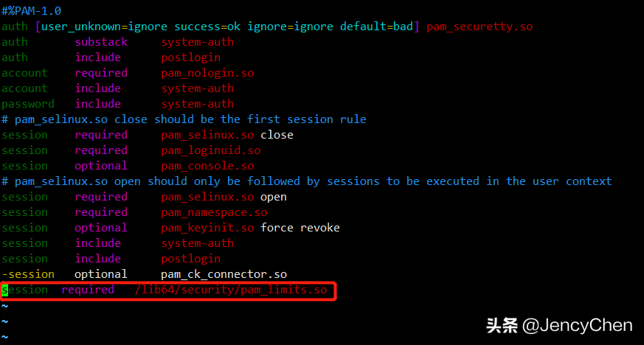Image resolution: width=644 pixels, height=345 pixels.
Task: Click pam_securetty.so module name
Action: pyautogui.click(x=479, y=27)
